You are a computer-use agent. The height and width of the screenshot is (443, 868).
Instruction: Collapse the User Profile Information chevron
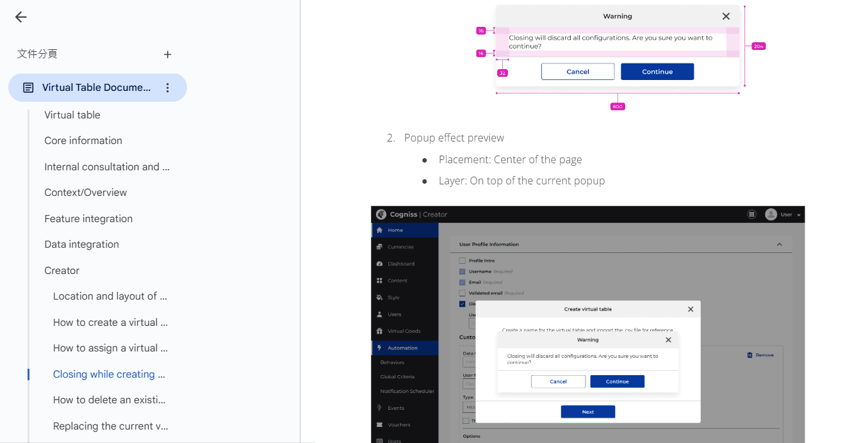[x=780, y=245]
